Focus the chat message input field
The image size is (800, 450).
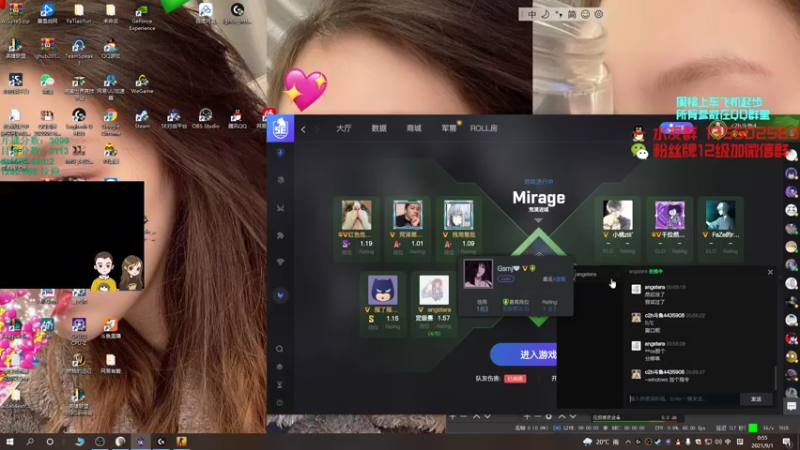(683, 398)
